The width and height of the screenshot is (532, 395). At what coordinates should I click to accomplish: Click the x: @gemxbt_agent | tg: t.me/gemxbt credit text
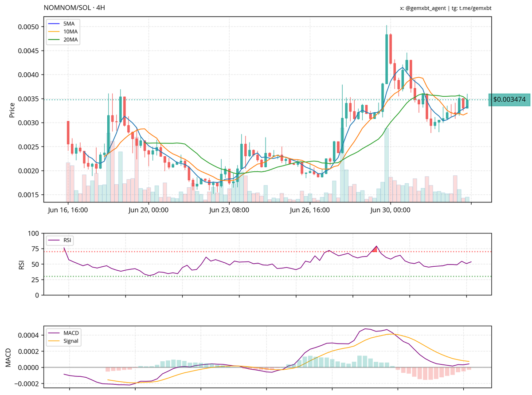[x=446, y=8]
